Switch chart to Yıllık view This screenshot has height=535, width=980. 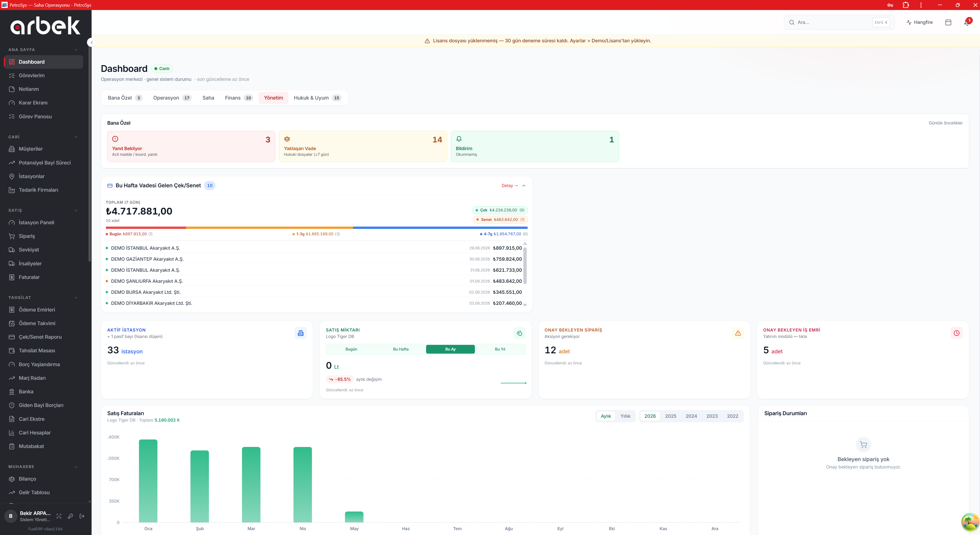click(625, 416)
